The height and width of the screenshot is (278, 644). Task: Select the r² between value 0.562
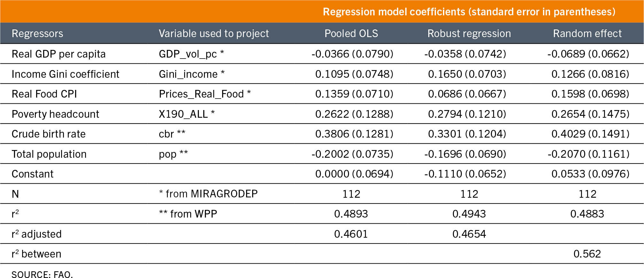tap(587, 254)
